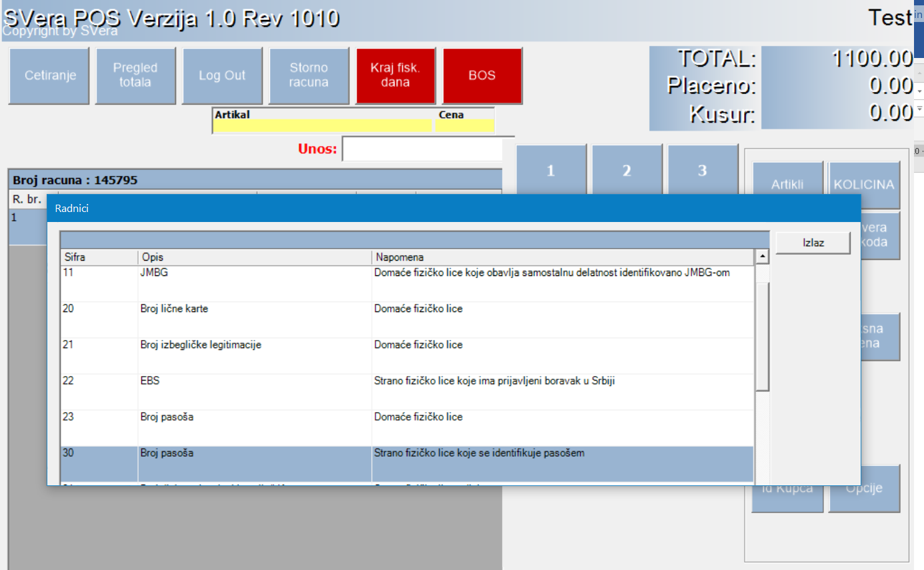Click the Unos input field
The image size is (924, 570).
(x=422, y=149)
